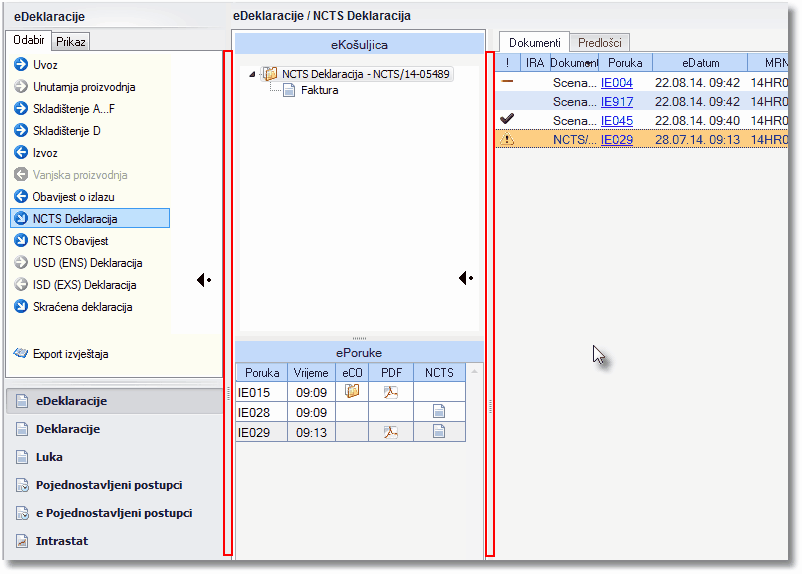Click the Skladištenje A...F arrow icon
Screen dimensions: 802x574
pyautogui.click(x=21, y=108)
